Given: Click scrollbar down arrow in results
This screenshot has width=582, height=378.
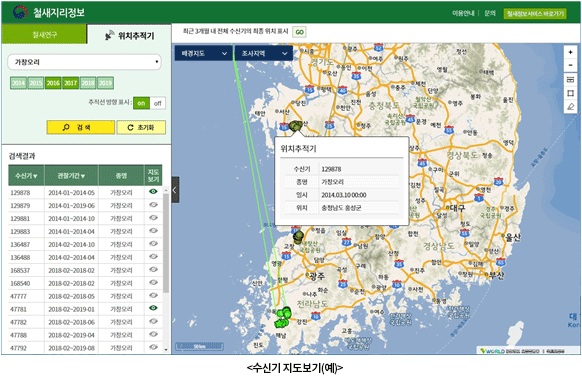Looking at the screenshot, I should coord(166,349).
